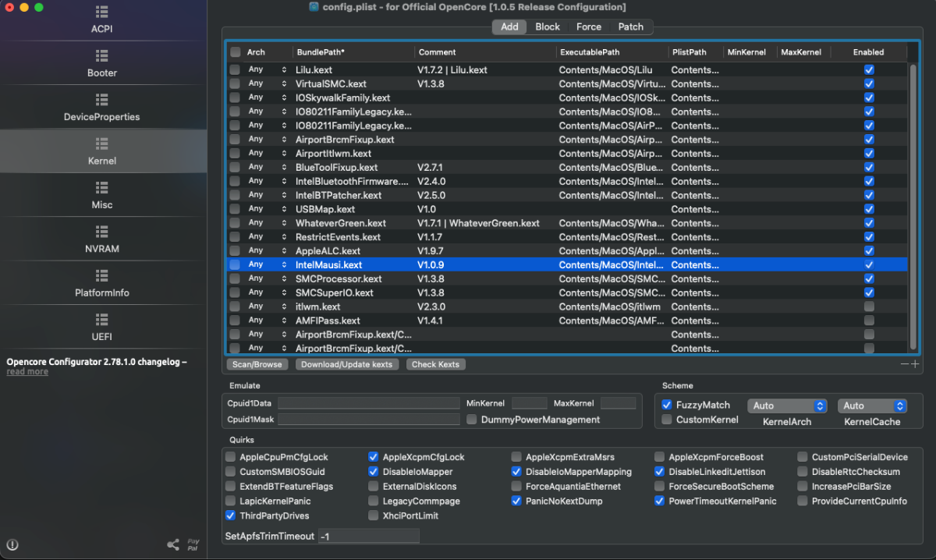Viewport: 936px width, 560px height.
Task: Enable the IncreasePciBarSize quirk
Action: 803,487
